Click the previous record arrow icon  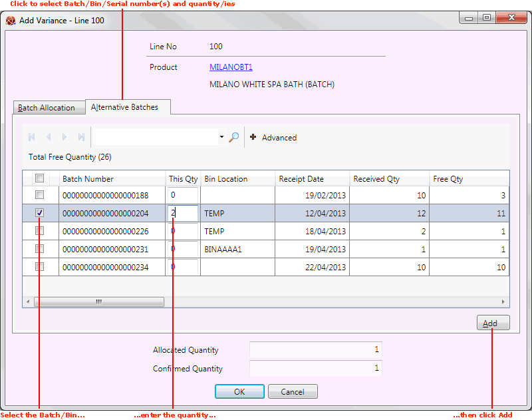[x=49, y=137]
